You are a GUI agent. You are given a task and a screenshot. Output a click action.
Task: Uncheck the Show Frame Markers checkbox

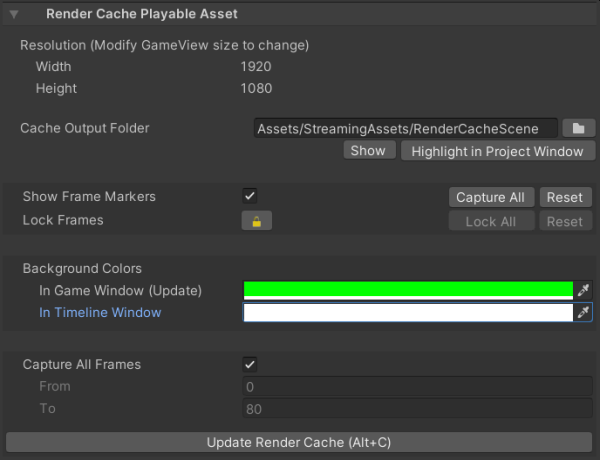click(x=250, y=196)
